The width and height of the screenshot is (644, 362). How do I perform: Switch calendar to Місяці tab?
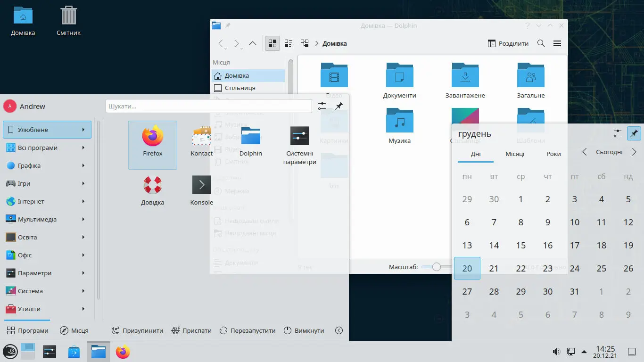pos(515,154)
